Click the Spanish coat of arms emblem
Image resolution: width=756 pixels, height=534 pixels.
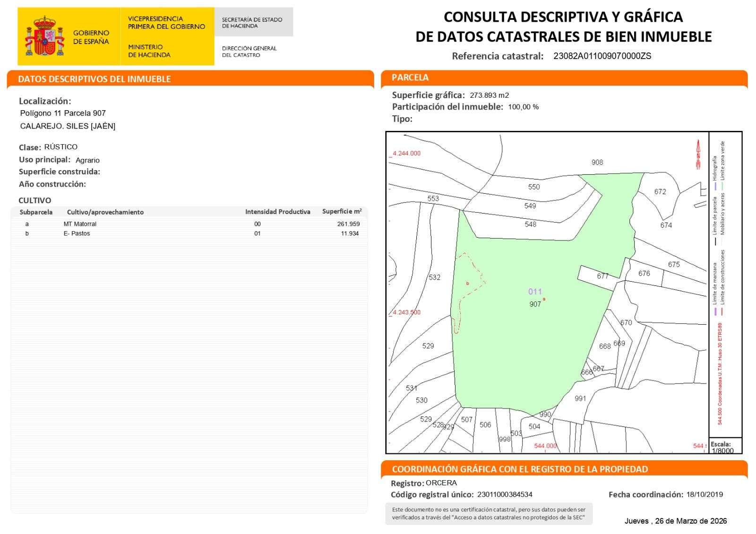(x=44, y=36)
